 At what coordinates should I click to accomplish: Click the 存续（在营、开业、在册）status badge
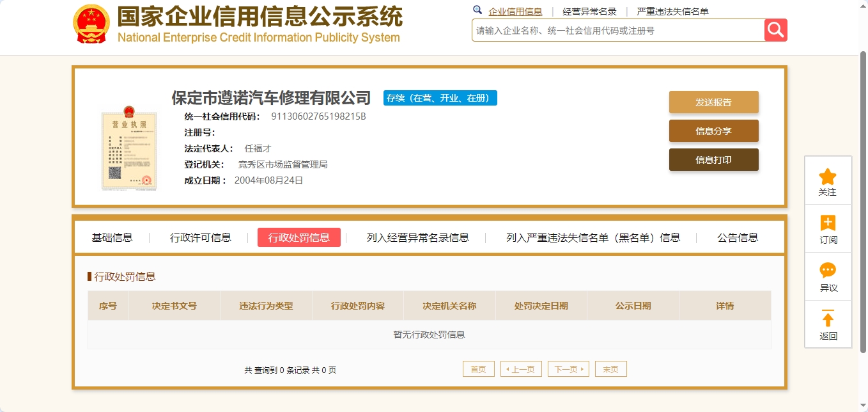[440, 98]
